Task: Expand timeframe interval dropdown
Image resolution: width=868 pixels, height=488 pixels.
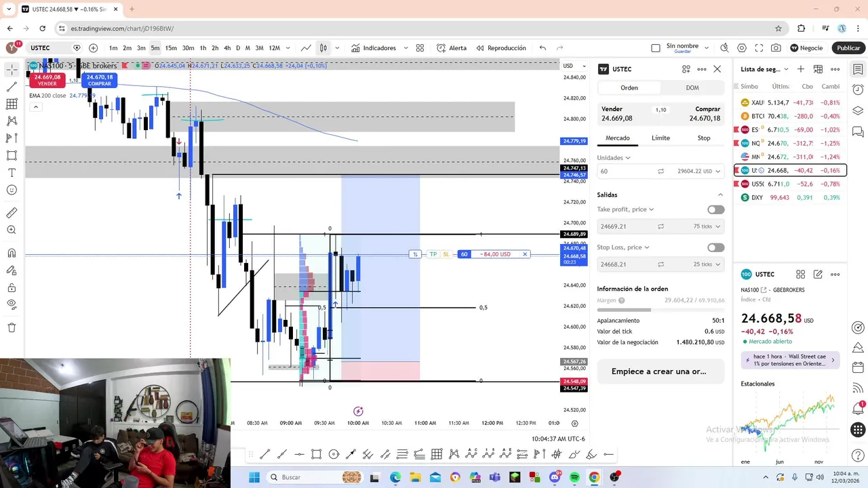Action: pos(288,48)
